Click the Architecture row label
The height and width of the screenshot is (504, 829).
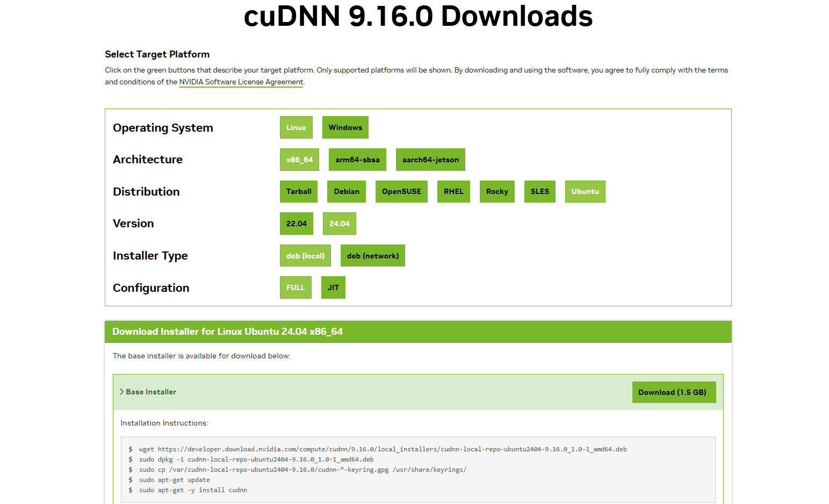click(148, 160)
